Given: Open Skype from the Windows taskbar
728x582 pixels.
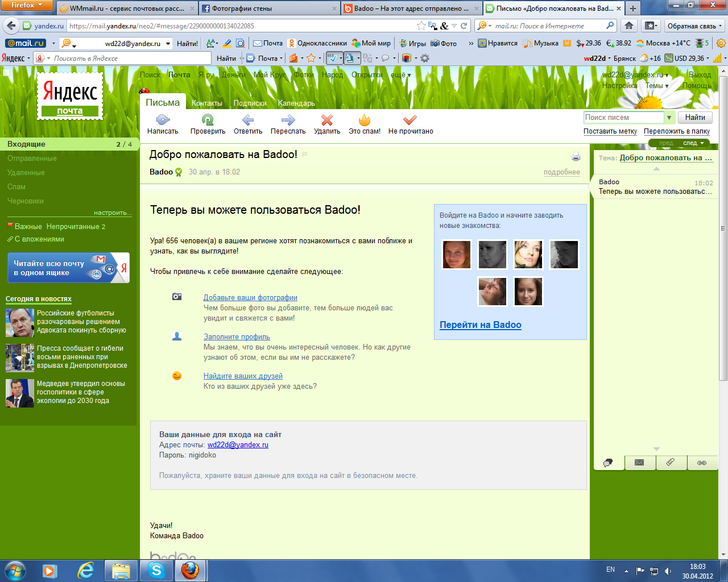Looking at the screenshot, I should pos(156,570).
